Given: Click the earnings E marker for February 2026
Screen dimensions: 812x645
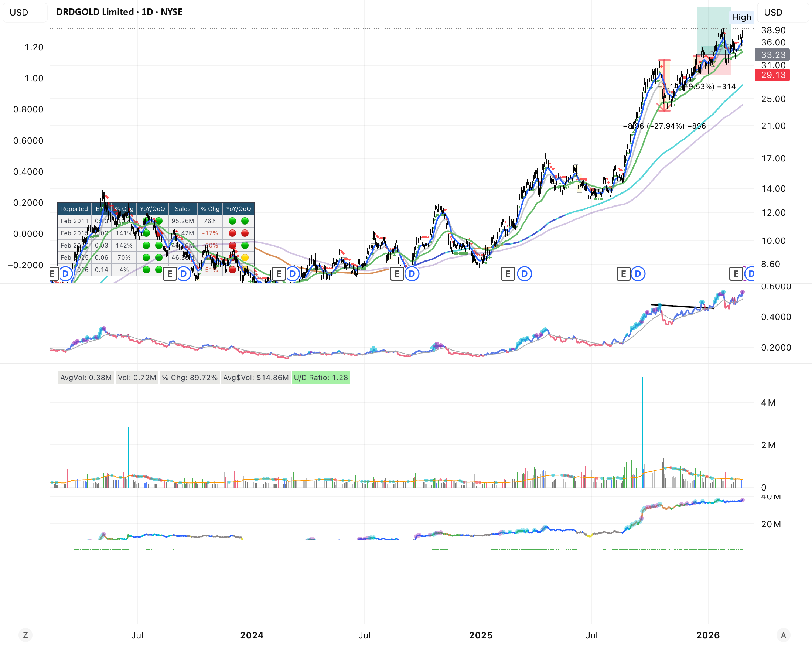Looking at the screenshot, I should point(736,274).
